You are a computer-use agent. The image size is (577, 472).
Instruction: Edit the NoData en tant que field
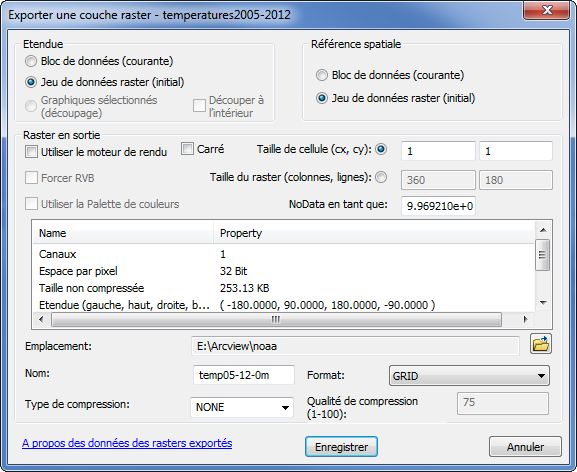click(x=438, y=206)
